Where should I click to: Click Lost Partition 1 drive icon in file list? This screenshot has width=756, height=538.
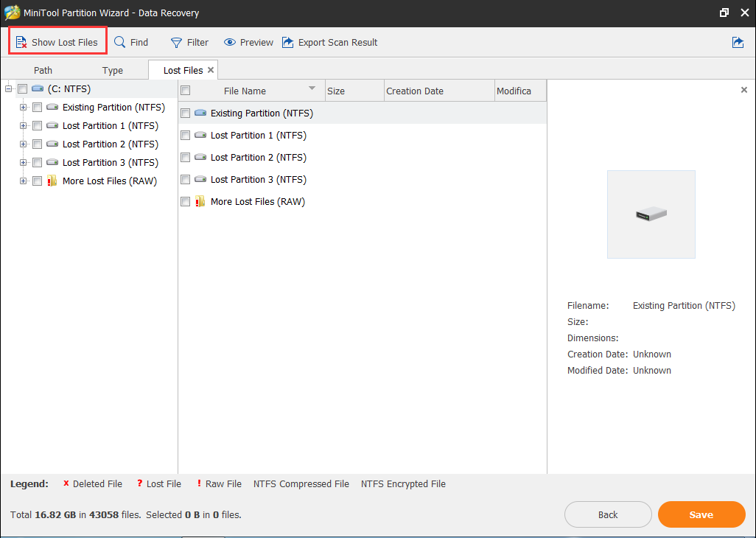200,135
